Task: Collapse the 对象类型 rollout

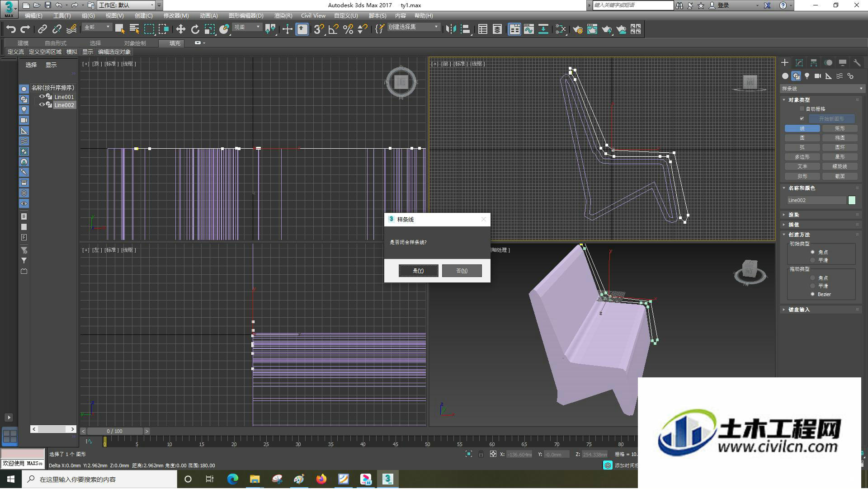Action: [798, 100]
